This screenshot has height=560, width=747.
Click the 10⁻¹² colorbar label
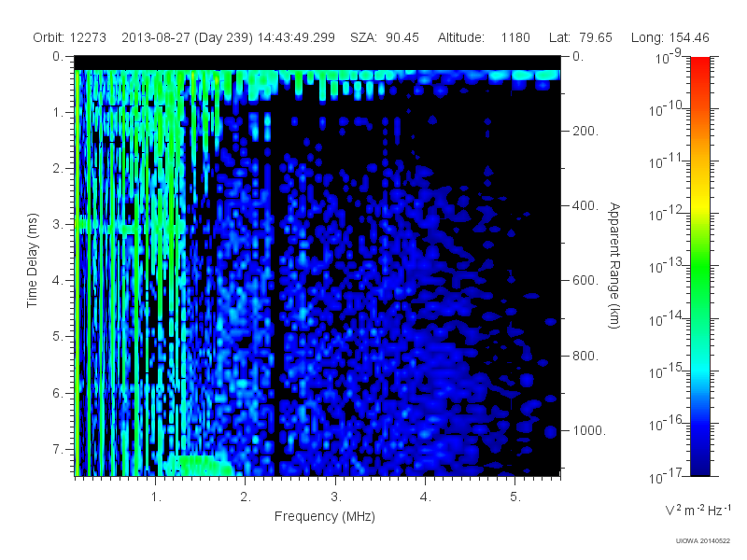(x=666, y=215)
